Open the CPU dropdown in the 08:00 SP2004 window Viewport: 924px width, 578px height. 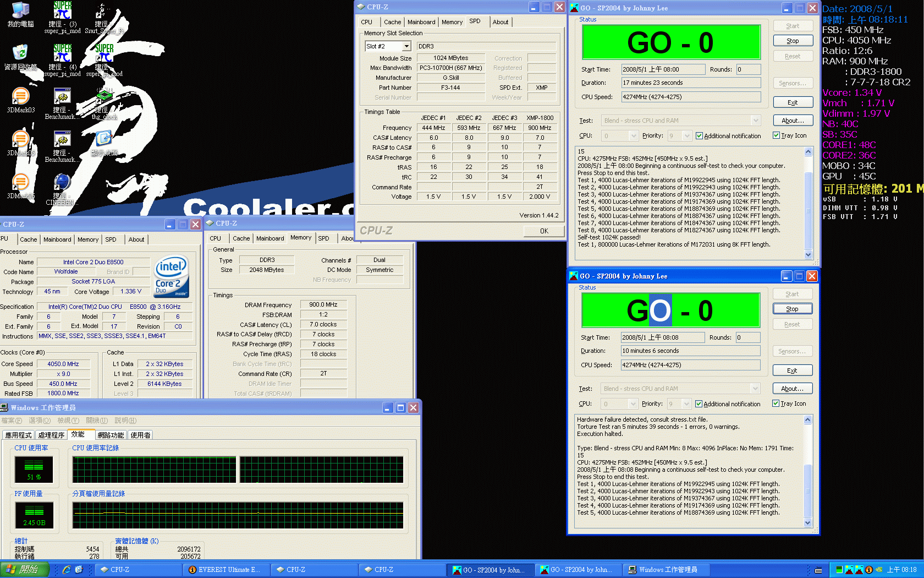[634, 136]
